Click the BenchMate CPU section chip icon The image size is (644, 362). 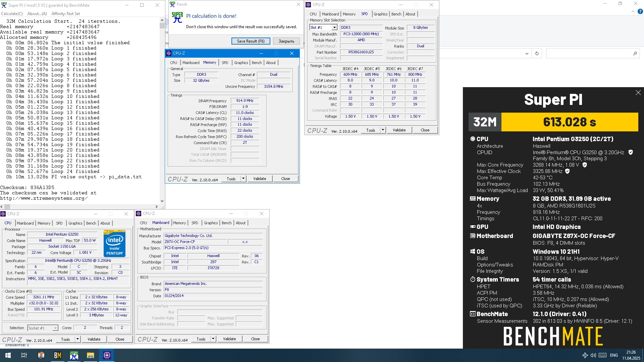point(473,139)
